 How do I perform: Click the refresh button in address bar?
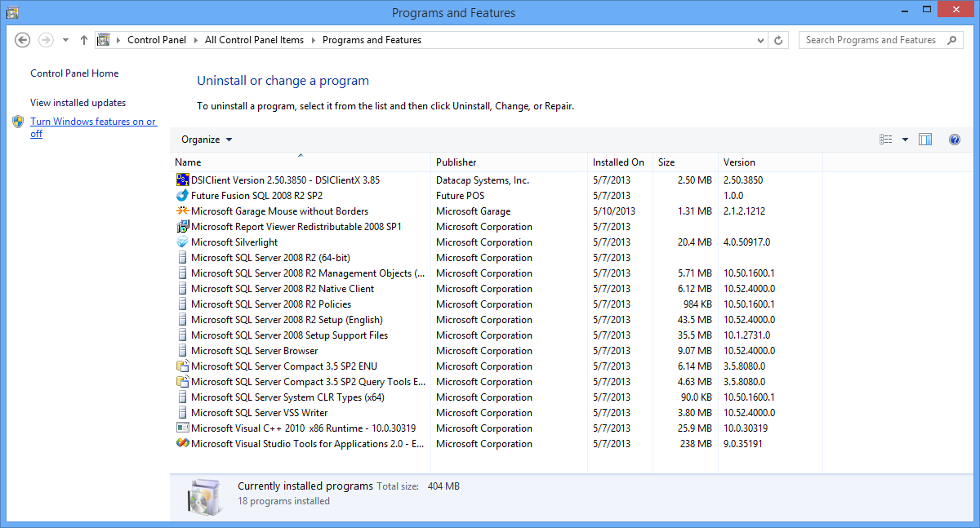779,40
